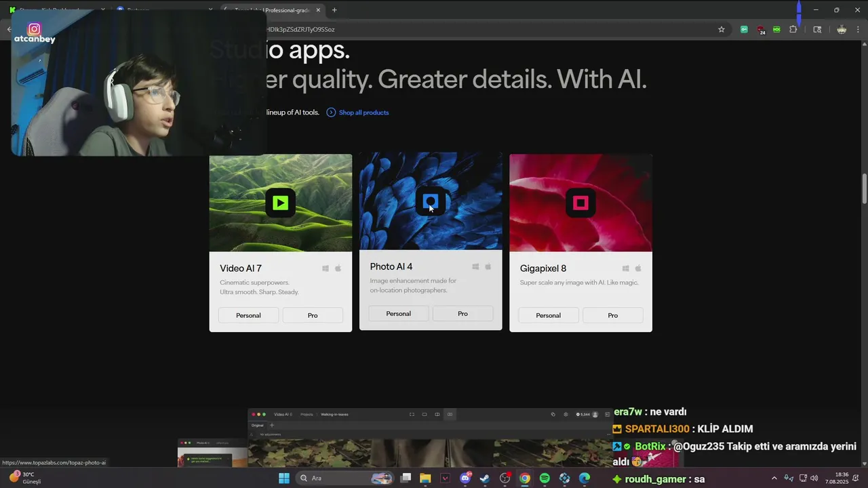Choose Pro for Gigapixel 8
This screenshot has width=868, height=488.
pyautogui.click(x=613, y=315)
